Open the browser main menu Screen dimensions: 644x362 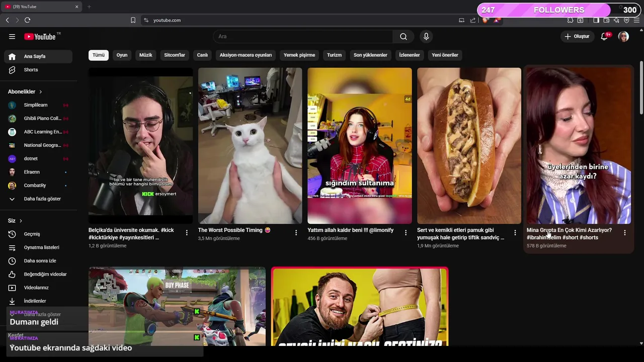pyautogui.click(x=636, y=20)
